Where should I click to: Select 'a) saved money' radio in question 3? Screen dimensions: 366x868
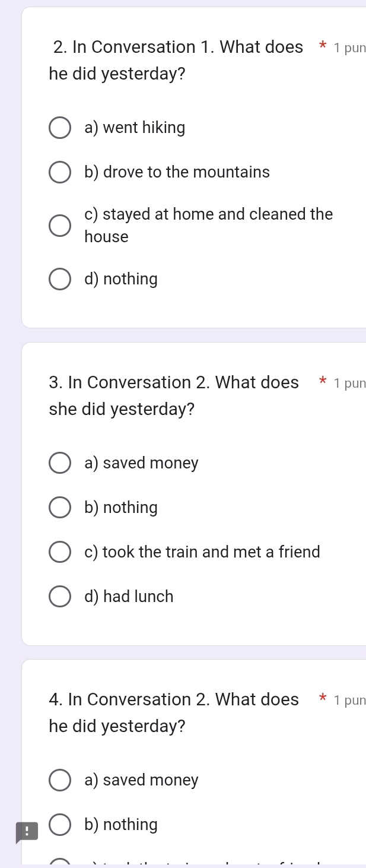[59, 463]
